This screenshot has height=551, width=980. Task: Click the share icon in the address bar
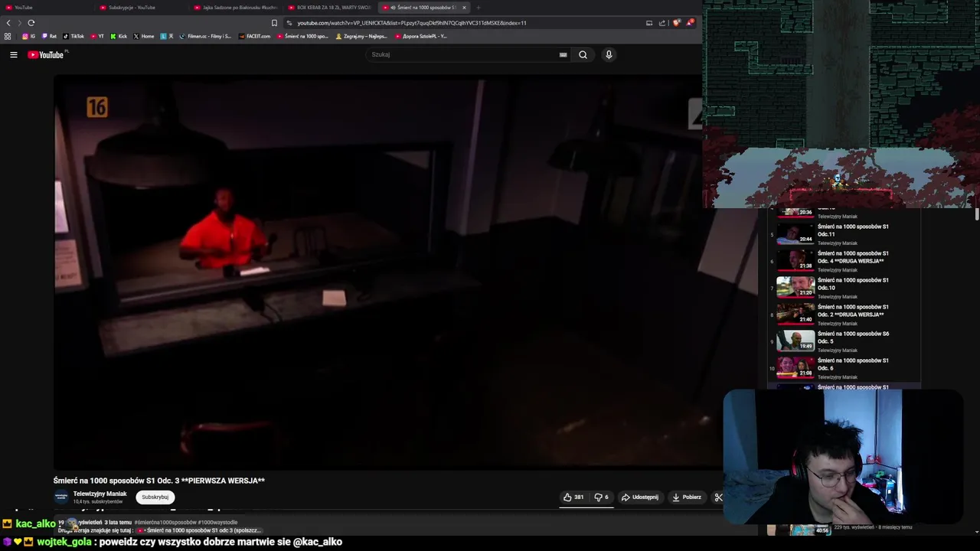click(x=662, y=23)
